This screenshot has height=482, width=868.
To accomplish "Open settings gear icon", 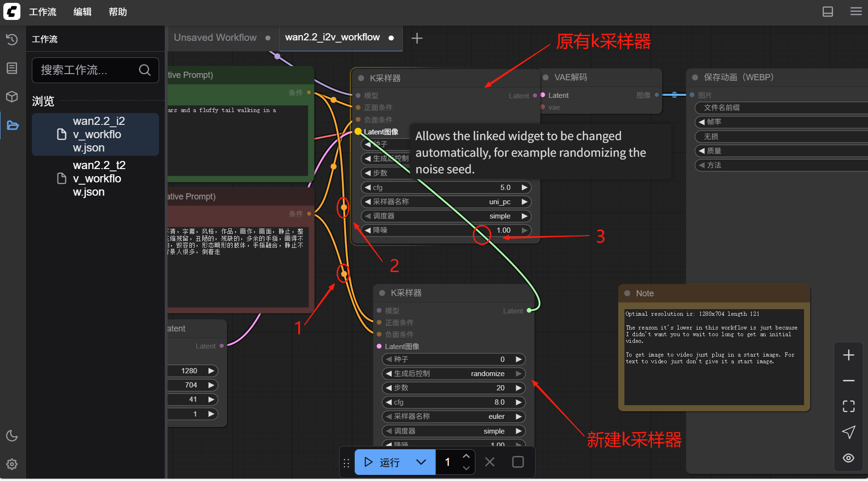I will coord(12,464).
